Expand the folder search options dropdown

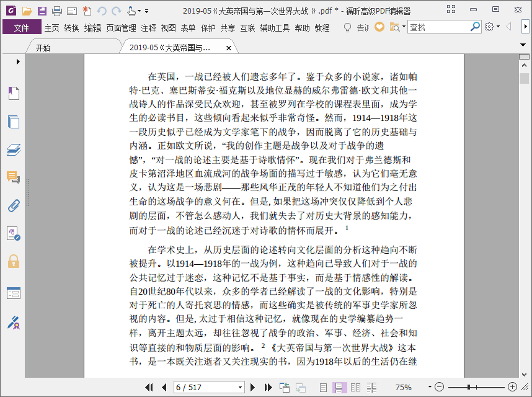point(404,27)
